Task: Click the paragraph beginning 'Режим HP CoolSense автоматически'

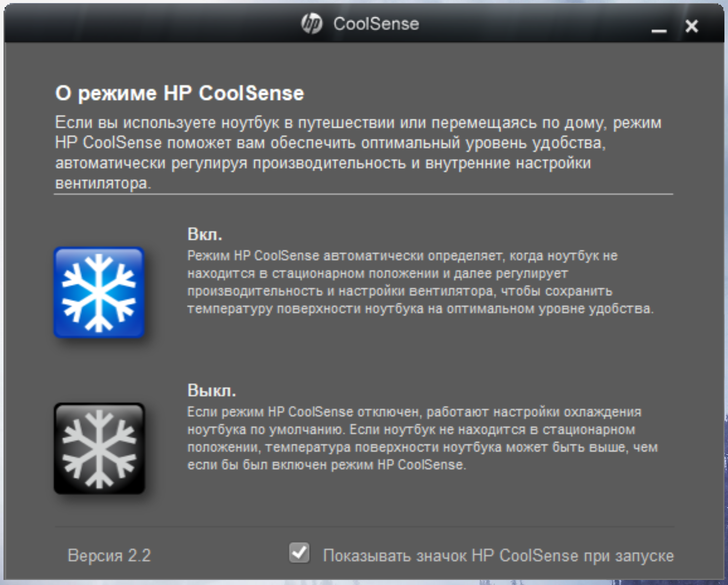Action: pyautogui.click(x=420, y=282)
